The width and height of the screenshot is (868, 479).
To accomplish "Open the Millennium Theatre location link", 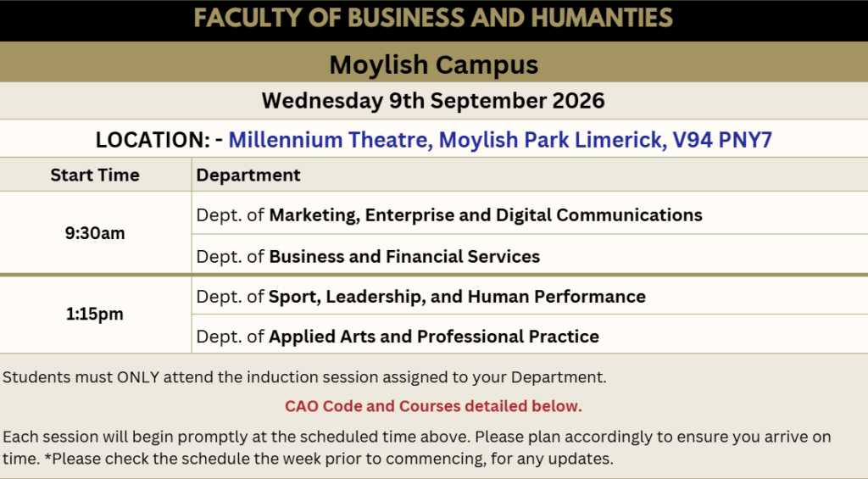I will coord(500,140).
